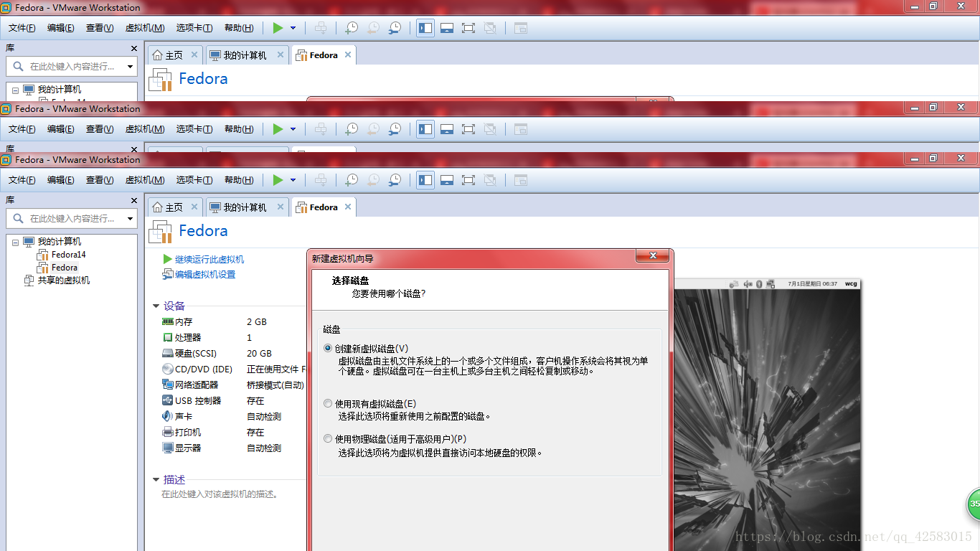The width and height of the screenshot is (980, 551).
Task: Select Fedora14 in front window library tree
Action: [68, 255]
